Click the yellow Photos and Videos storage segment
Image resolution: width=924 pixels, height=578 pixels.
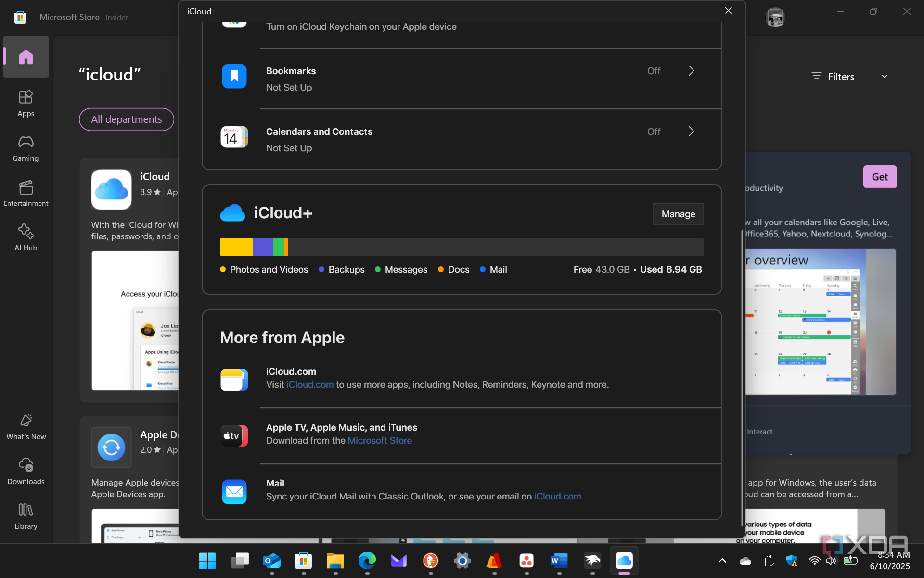pyautogui.click(x=236, y=247)
